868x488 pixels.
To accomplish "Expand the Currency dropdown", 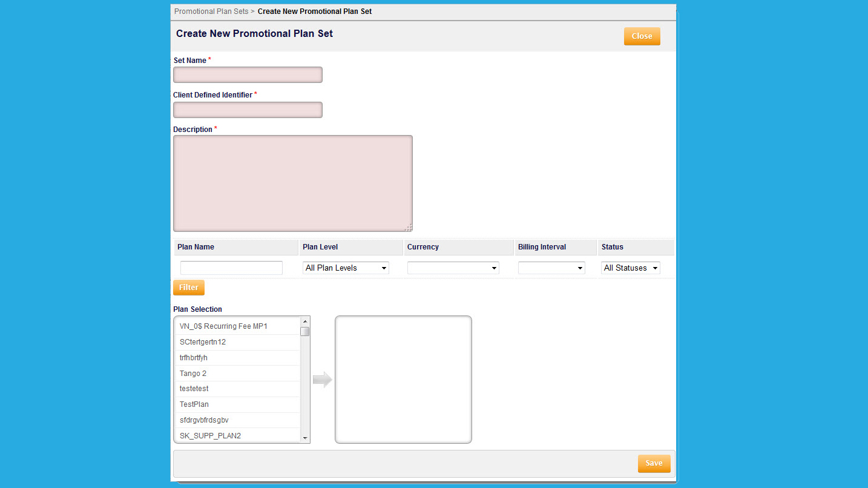I will click(453, 268).
